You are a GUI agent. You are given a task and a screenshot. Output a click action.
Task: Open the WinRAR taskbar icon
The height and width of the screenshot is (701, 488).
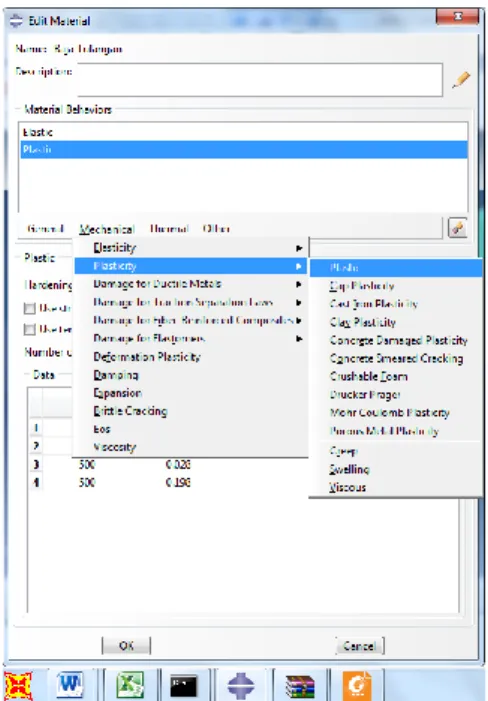[300, 686]
